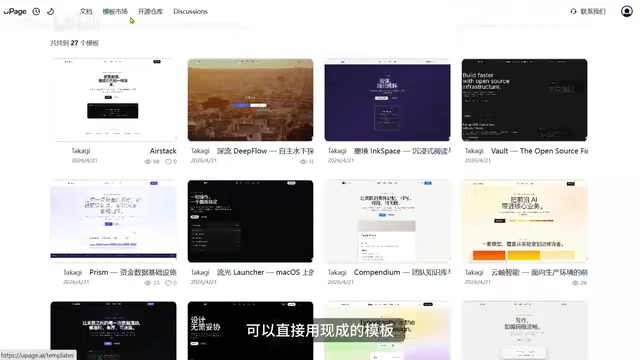The image size is (640, 360).
Task: Open the Launcher macOS template thumbnail
Action: pyautogui.click(x=250, y=221)
